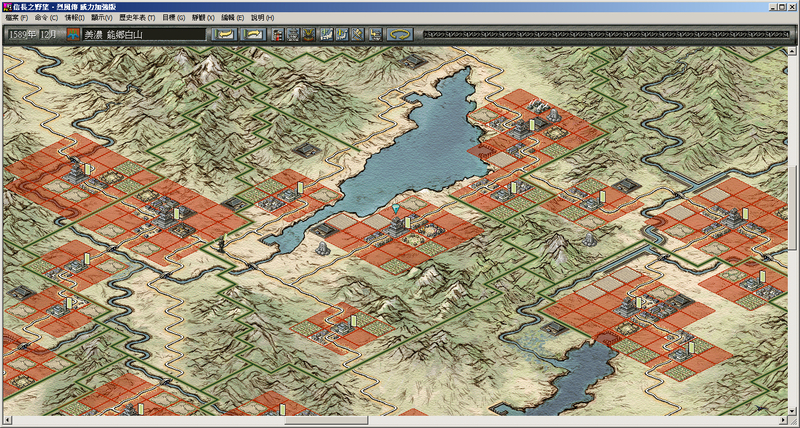Click the horizontal scrollbar's right arrow

tap(784, 420)
